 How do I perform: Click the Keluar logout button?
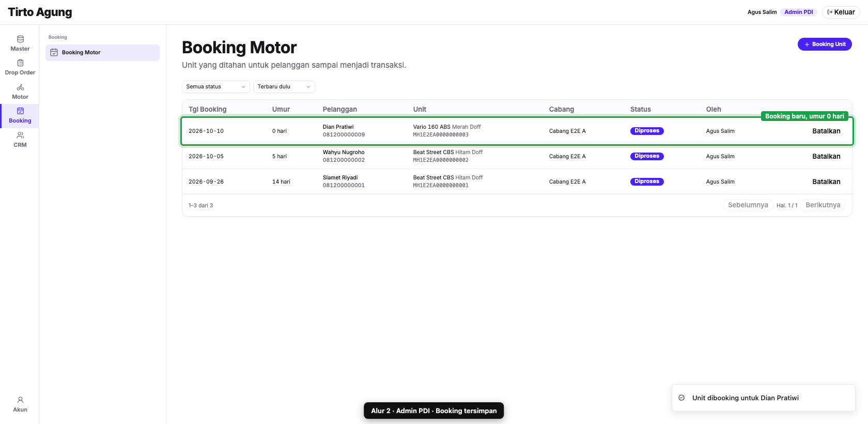coord(841,12)
